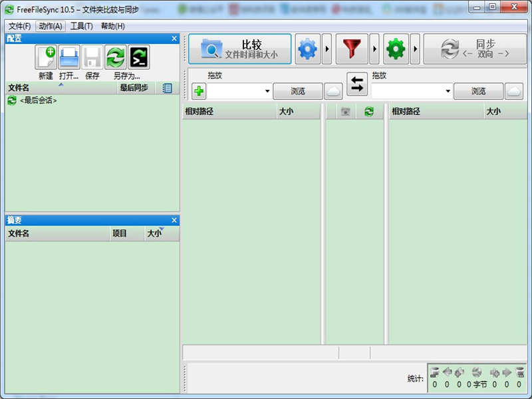Viewport: 532px width, 399px height.
Task: Expand the sync settings arrow beside green gear
Action: 415,49
